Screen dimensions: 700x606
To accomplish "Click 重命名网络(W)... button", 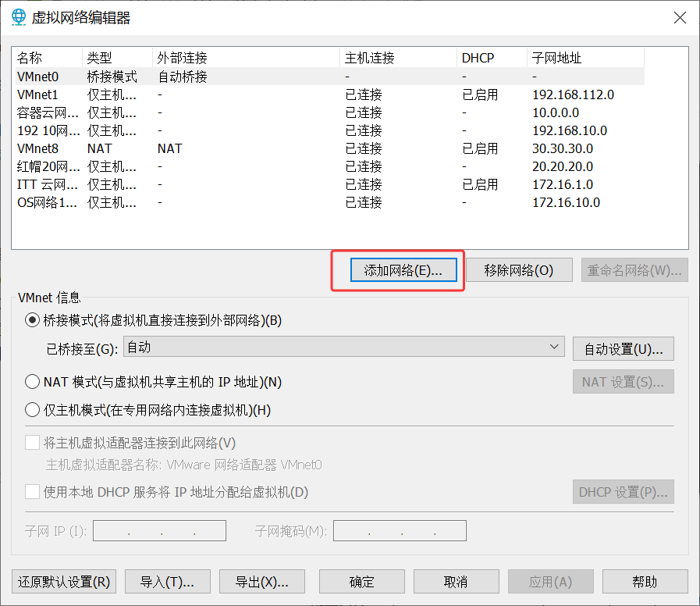I will point(634,270).
